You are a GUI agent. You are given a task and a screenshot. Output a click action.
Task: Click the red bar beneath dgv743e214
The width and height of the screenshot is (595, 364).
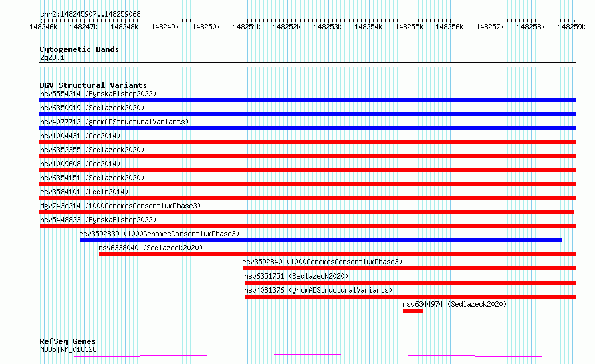(307, 212)
